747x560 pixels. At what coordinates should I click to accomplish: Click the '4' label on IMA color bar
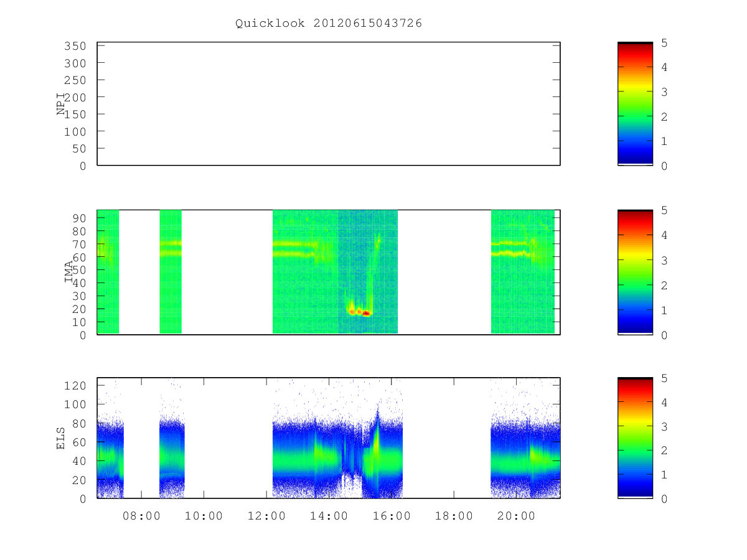[x=665, y=235]
